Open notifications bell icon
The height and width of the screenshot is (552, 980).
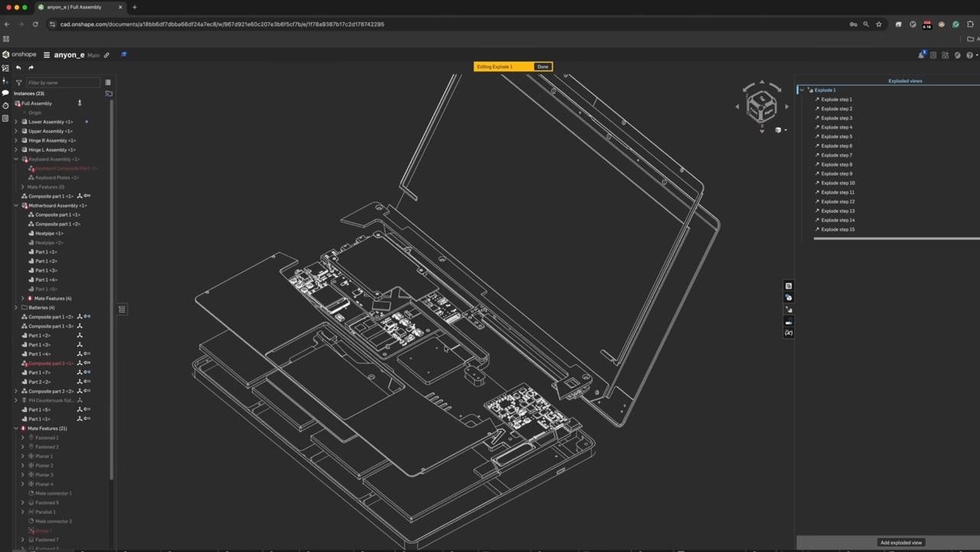[921, 55]
